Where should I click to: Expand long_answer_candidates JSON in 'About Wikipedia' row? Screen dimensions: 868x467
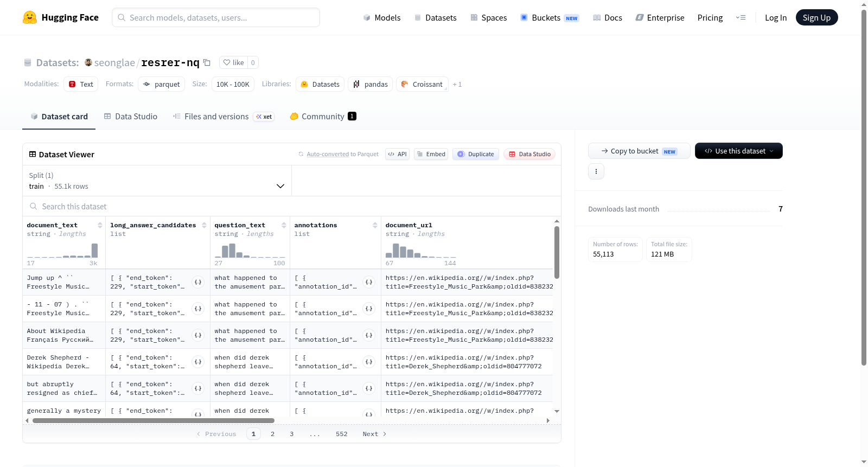(x=198, y=335)
